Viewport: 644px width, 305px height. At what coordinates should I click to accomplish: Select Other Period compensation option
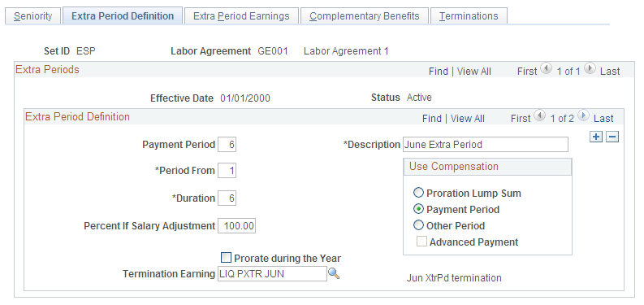[418, 225]
